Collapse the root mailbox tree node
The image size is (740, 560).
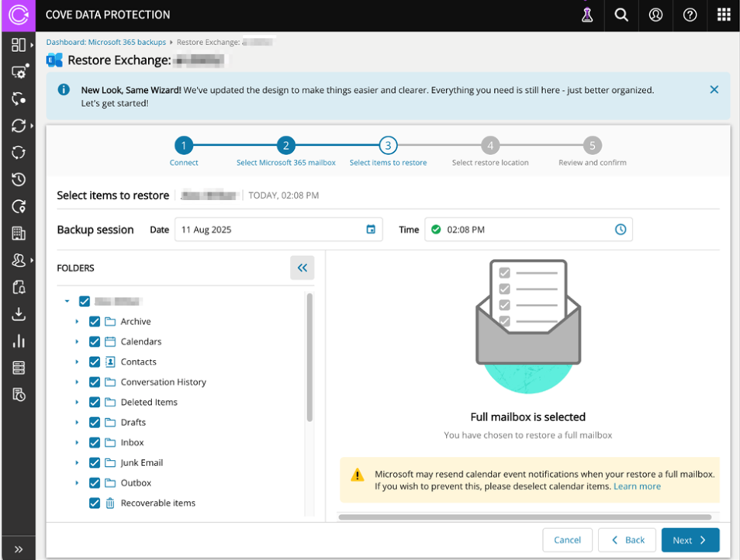tap(67, 301)
